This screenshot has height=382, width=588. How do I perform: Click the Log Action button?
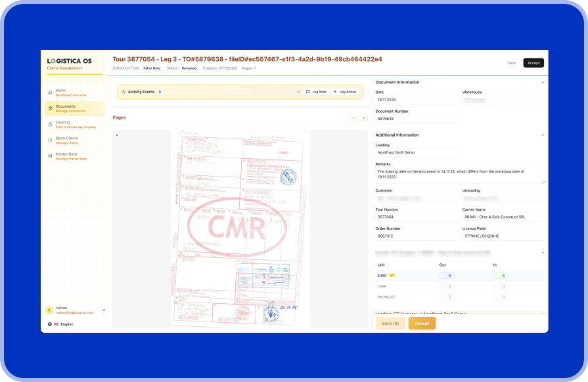pos(345,92)
